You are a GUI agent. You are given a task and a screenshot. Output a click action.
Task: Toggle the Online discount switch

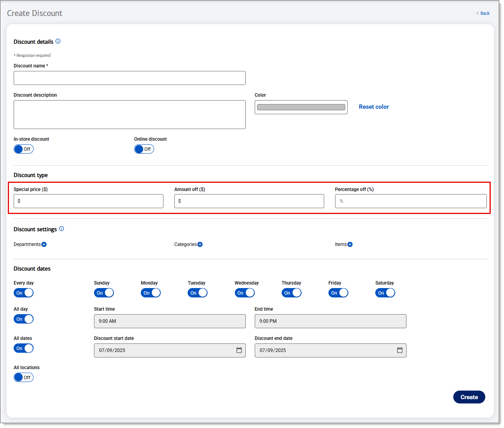click(144, 149)
